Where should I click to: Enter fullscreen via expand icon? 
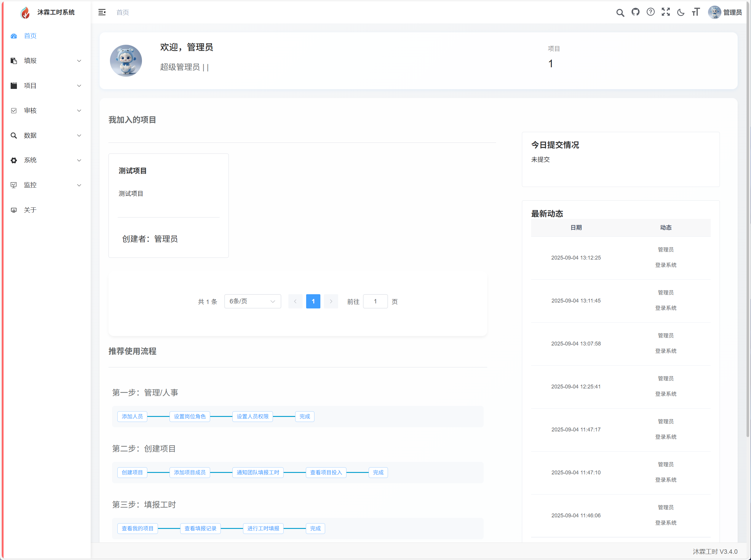pyautogui.click(x=666, y=12)
